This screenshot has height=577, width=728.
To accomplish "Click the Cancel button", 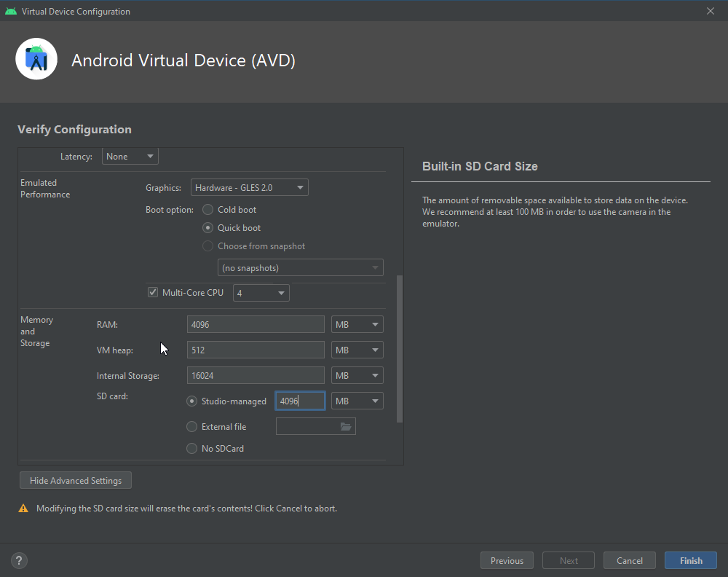I will tap(630, 560).
